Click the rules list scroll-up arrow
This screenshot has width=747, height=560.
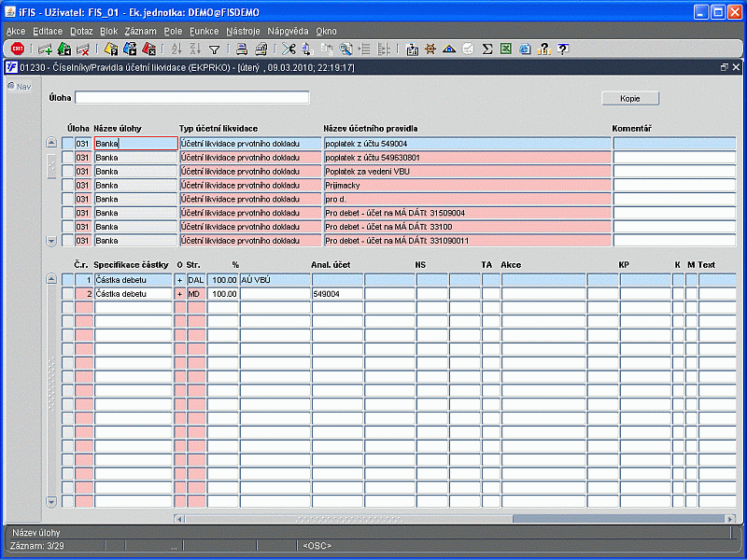51,143
